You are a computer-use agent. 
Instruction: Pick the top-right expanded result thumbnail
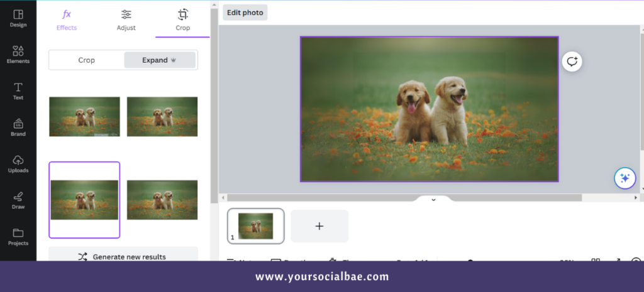pos(162,116)
